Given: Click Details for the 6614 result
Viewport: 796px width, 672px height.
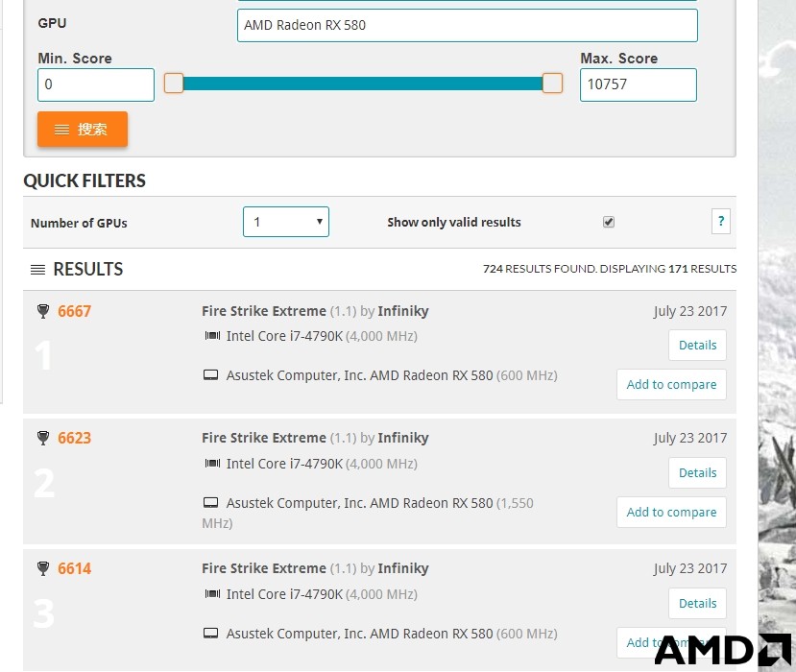Looking at the screenshot, I should pos(697,603).
